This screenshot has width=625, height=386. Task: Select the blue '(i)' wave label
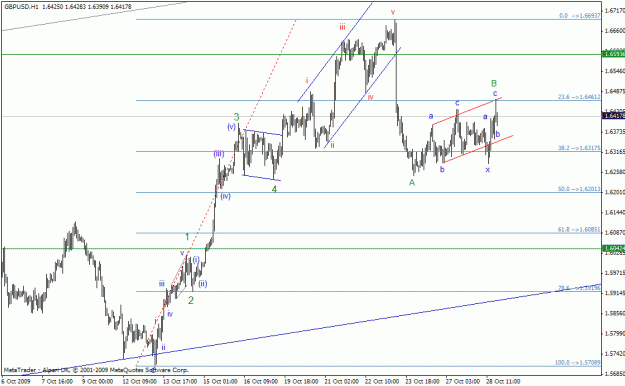pos(196,260)
